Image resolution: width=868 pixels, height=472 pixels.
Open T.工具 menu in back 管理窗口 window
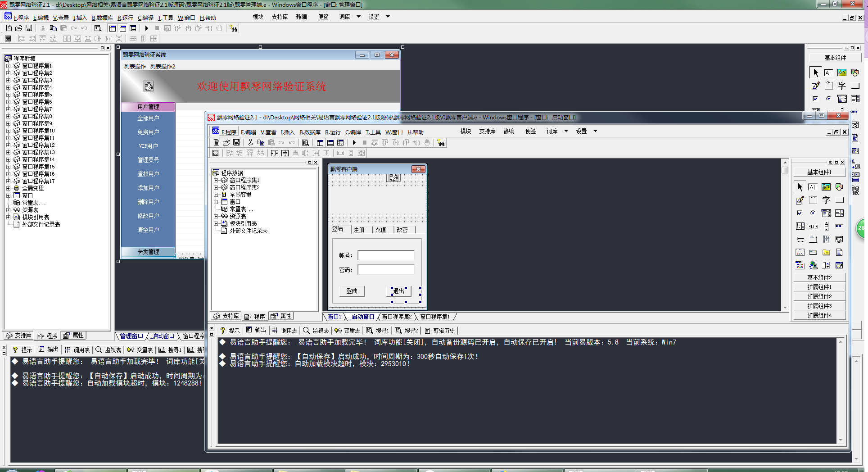[166, 18]
